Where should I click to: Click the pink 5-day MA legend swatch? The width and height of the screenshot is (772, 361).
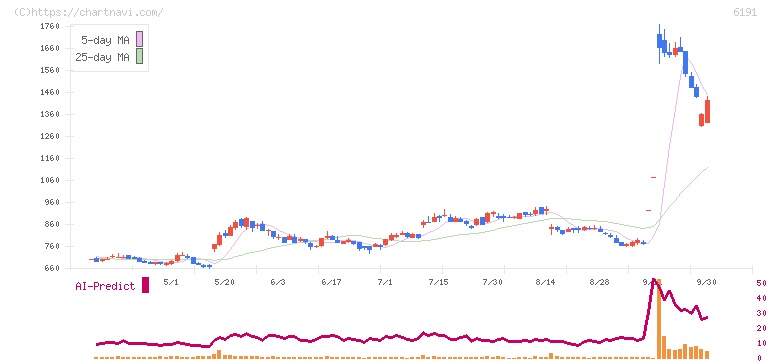[x=139, y=39]
